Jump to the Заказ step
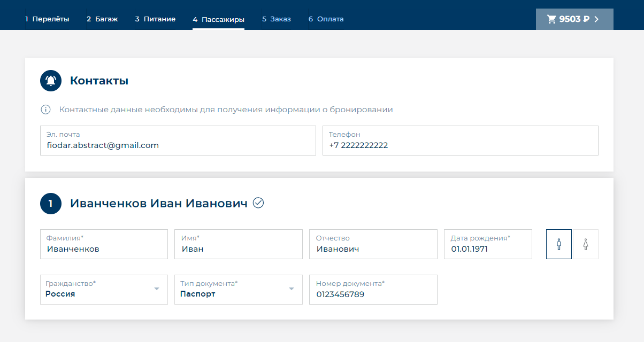This screenshot has width=644, height=342. [x=277, y=19]
